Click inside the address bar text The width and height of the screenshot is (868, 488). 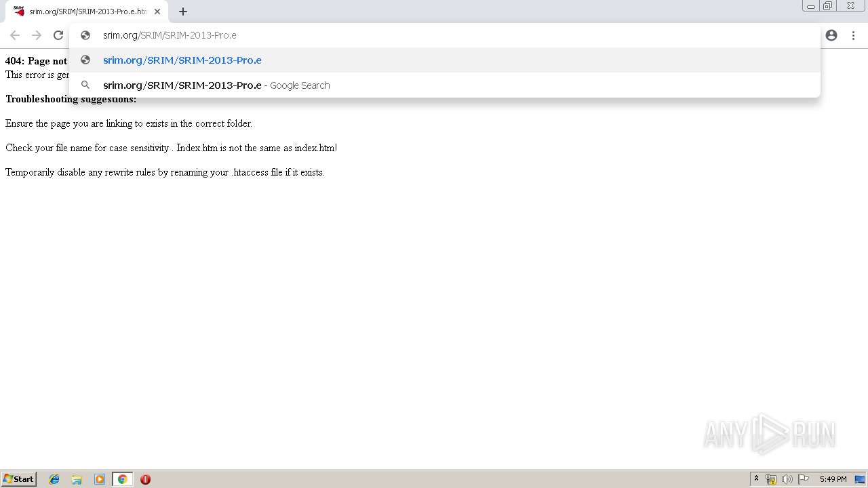click(x=170, y=35)
